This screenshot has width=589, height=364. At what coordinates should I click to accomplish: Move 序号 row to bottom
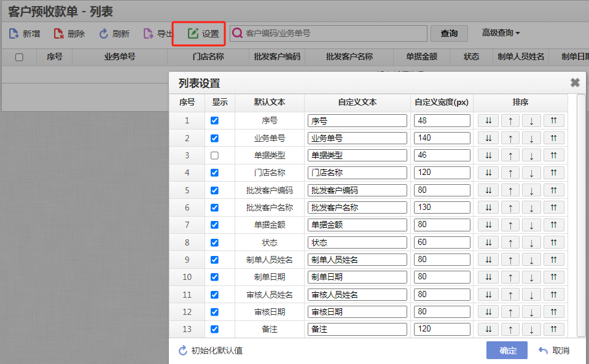[488, 121]
